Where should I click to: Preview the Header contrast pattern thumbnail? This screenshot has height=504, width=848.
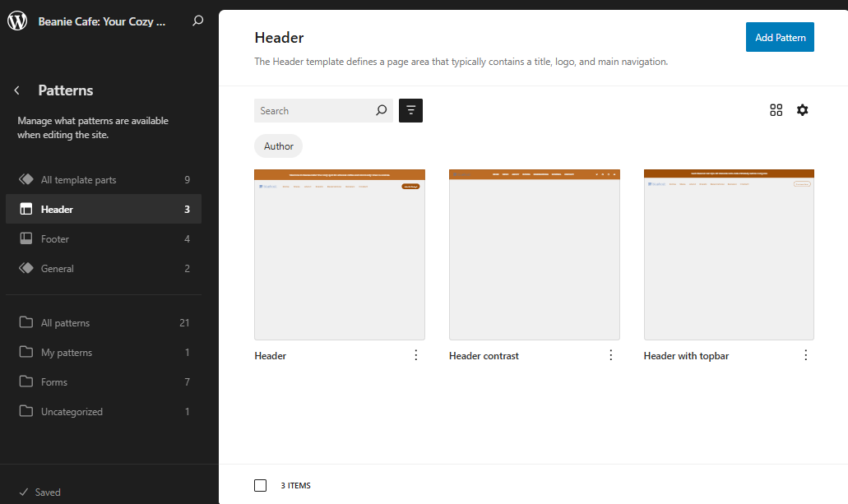point(534,254)
